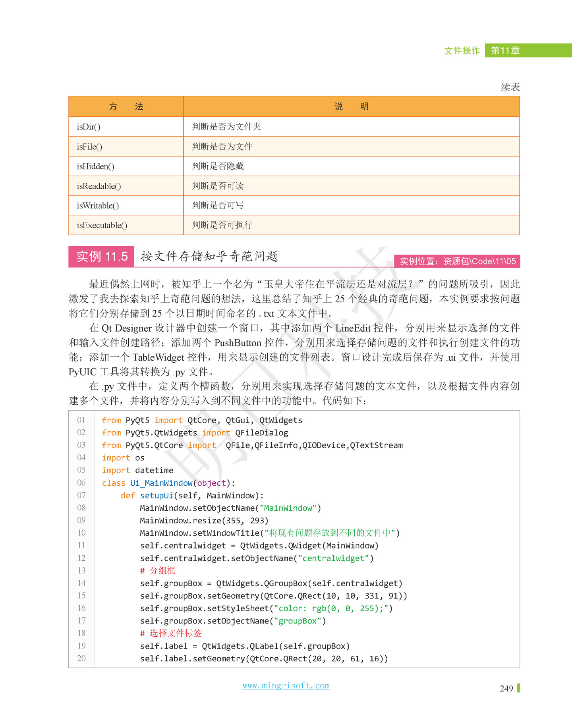Click the green 第11章 chapter tab
This screenshot has height=728, width=572.
[505, 50]
